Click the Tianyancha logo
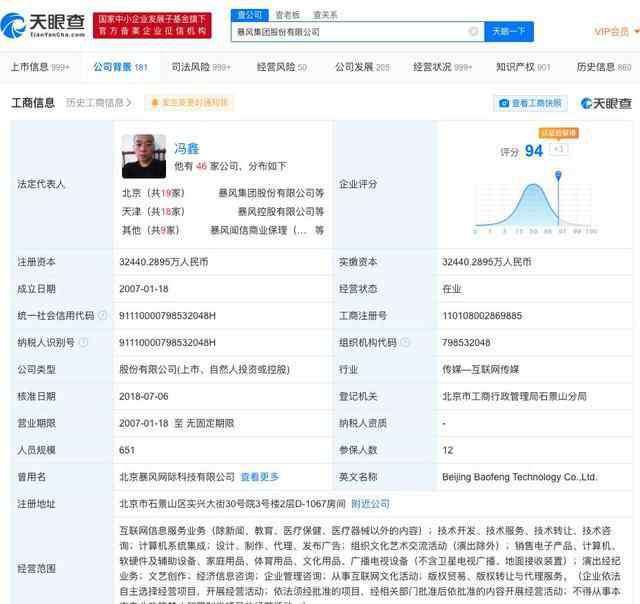640x604 pixels. click(x=43, y=25)
